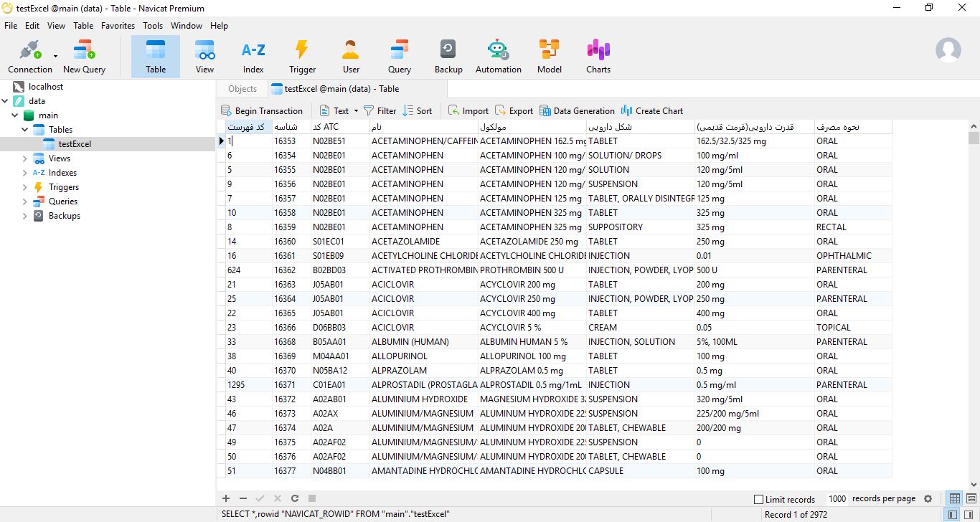Screen dimensions: 980x522
Task: Open the View objects button
Action: click(205, 57)
